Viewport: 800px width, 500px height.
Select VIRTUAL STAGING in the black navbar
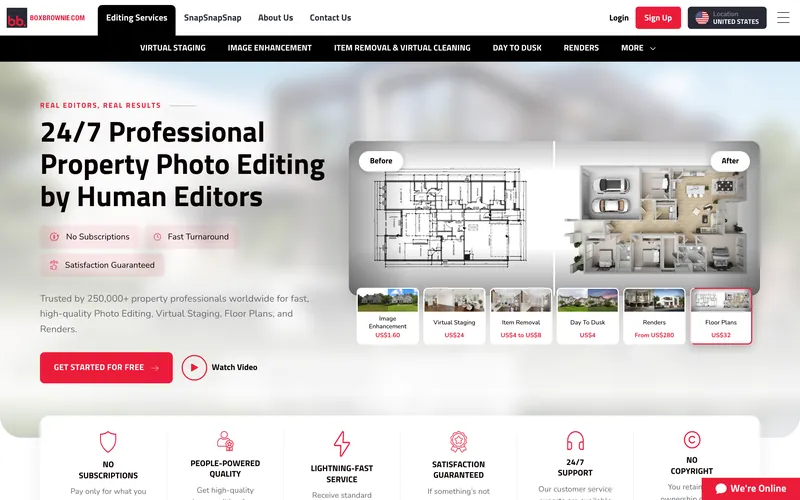click(173, 48)
